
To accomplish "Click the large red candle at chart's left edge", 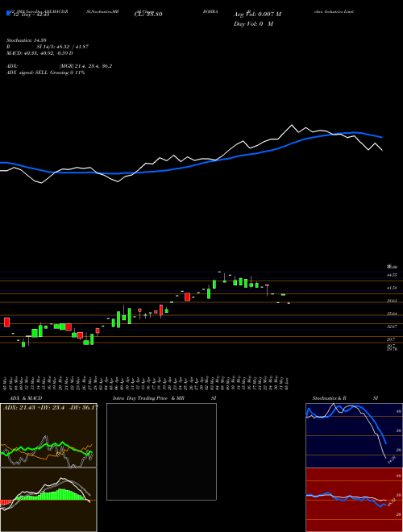I will tap(6, 322).
